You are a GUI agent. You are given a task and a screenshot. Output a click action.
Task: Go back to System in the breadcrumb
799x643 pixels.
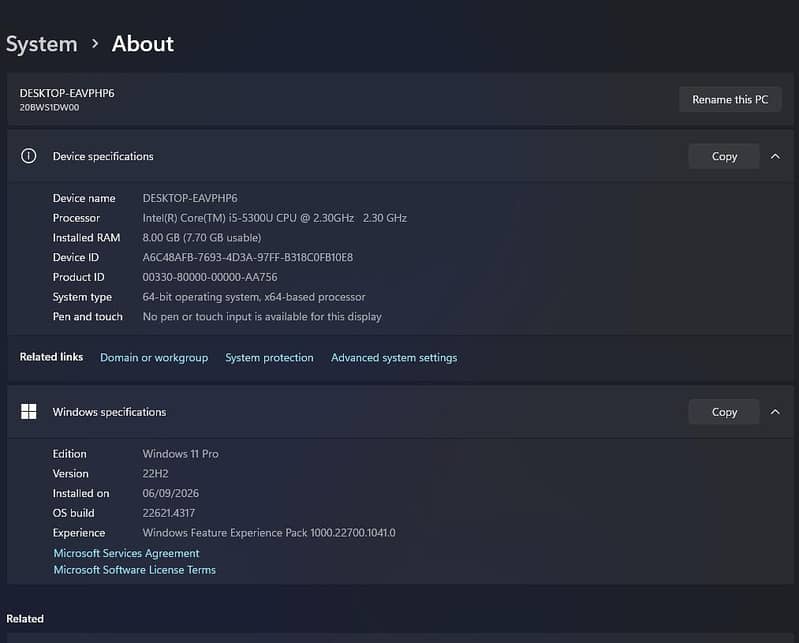(41, 44)
